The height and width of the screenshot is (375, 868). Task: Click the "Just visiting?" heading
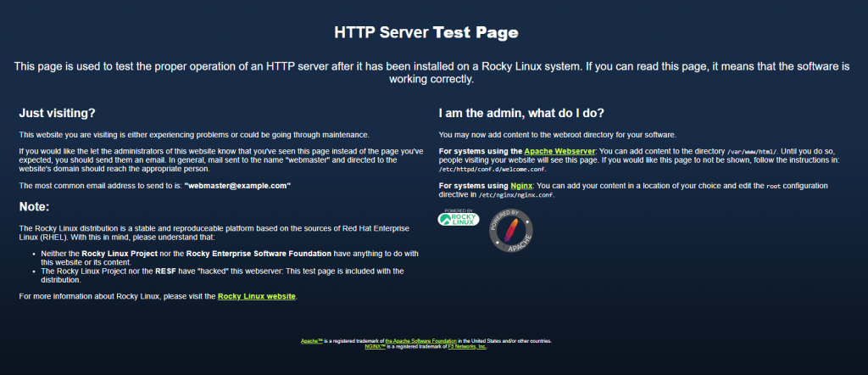click(x=58, y=113)
